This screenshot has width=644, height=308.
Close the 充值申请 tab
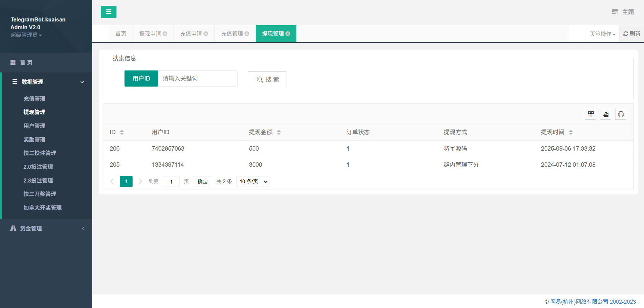pyautogui.click(x=206, y=34)
